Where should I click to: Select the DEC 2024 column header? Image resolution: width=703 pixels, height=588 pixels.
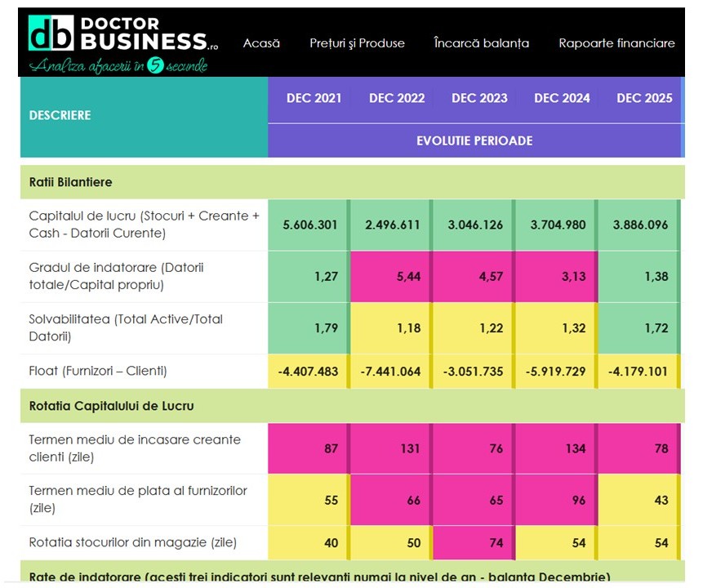(x=562, y=98)
